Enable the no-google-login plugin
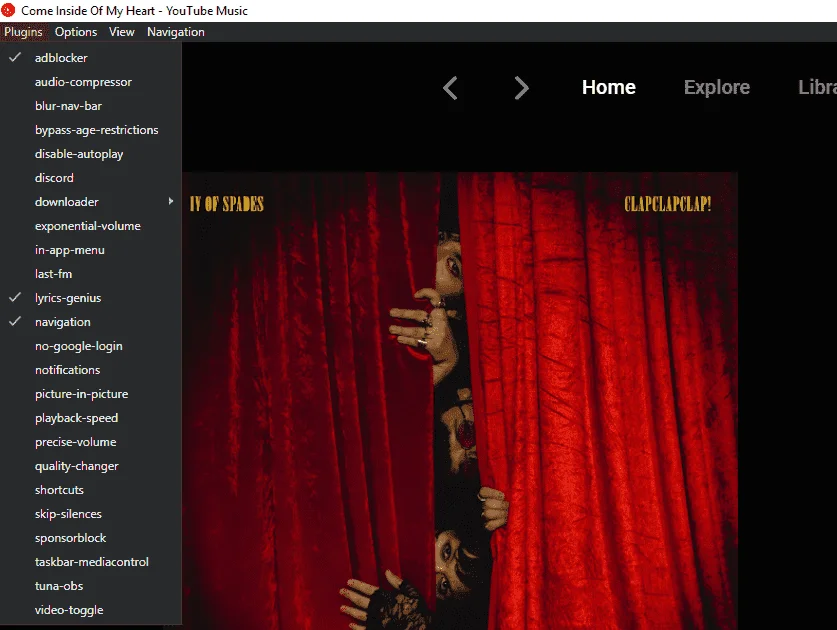 click(91, 346)
